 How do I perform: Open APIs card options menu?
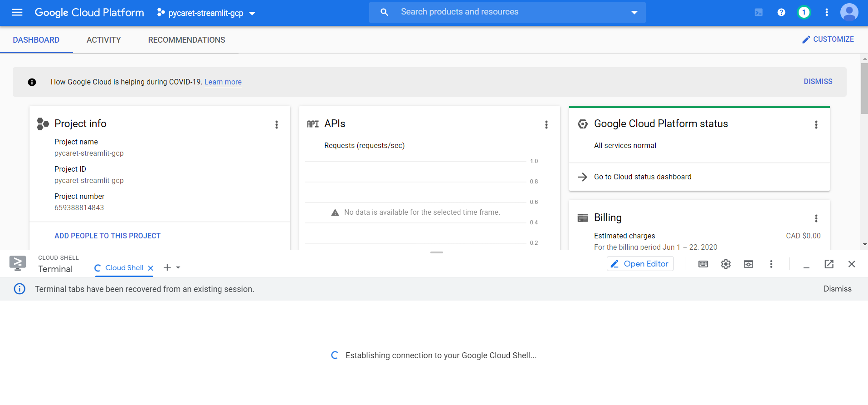[x=546, y=124]
